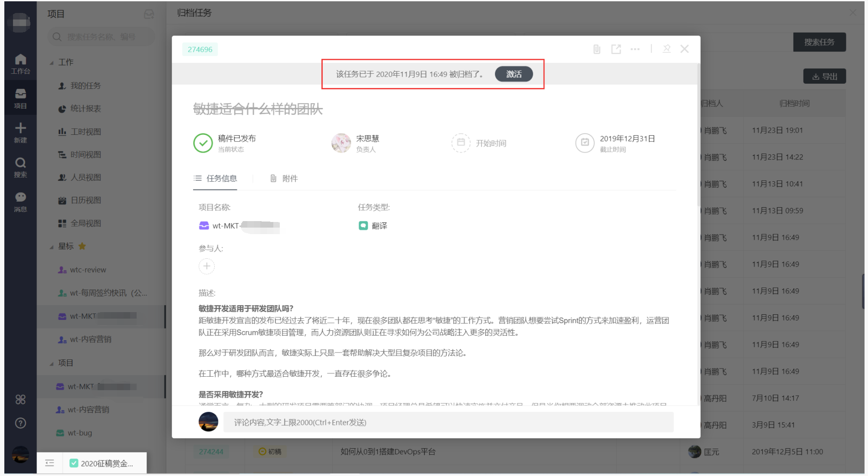This screenshot has height=476, width=868.
Task: Click the 导出 export button
Action: [x=824, y=76]
